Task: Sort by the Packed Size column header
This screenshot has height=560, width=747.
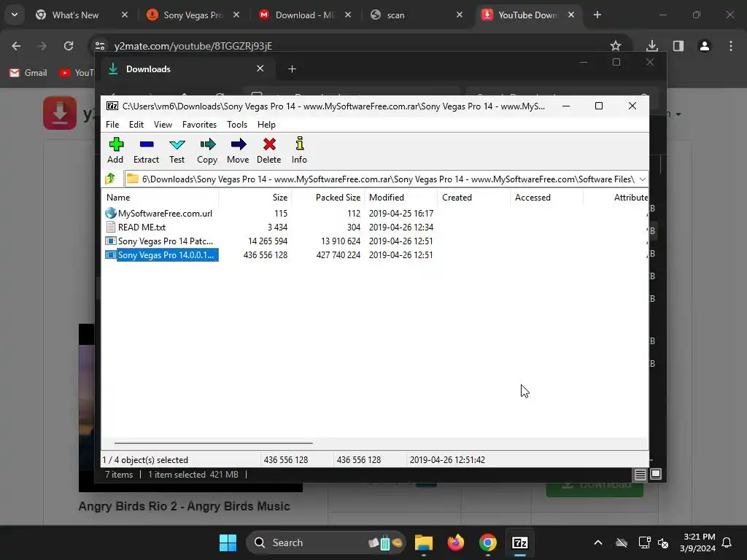Action: [x=328, y=197]
